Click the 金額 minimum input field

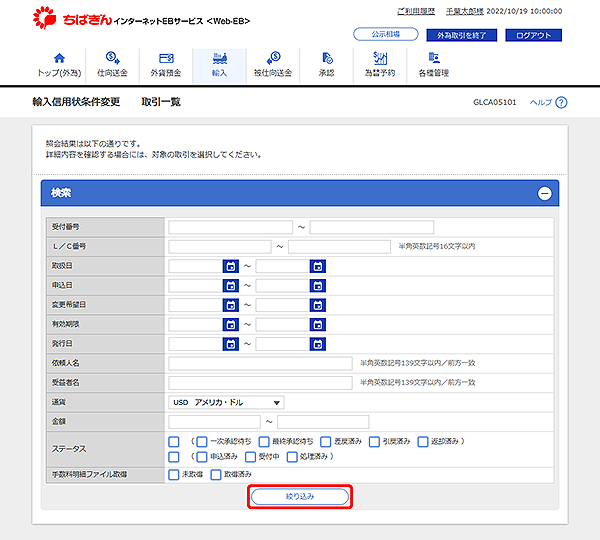[x=214, y=422]
